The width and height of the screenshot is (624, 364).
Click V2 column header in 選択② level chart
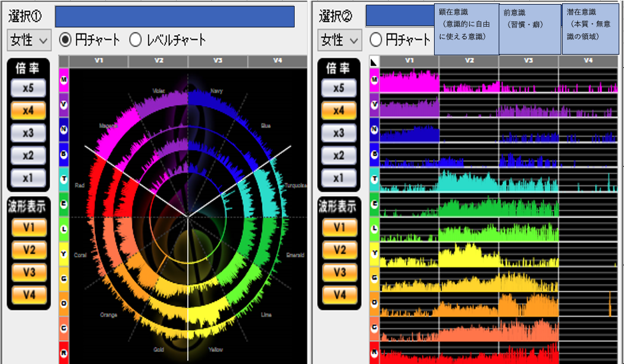pos(469,61)
